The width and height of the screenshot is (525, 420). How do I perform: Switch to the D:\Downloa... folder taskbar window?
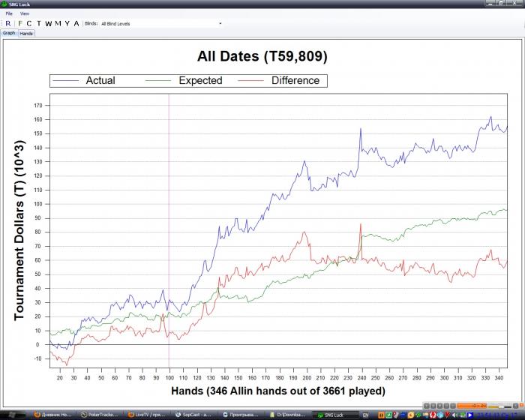(x=288, y=415)
